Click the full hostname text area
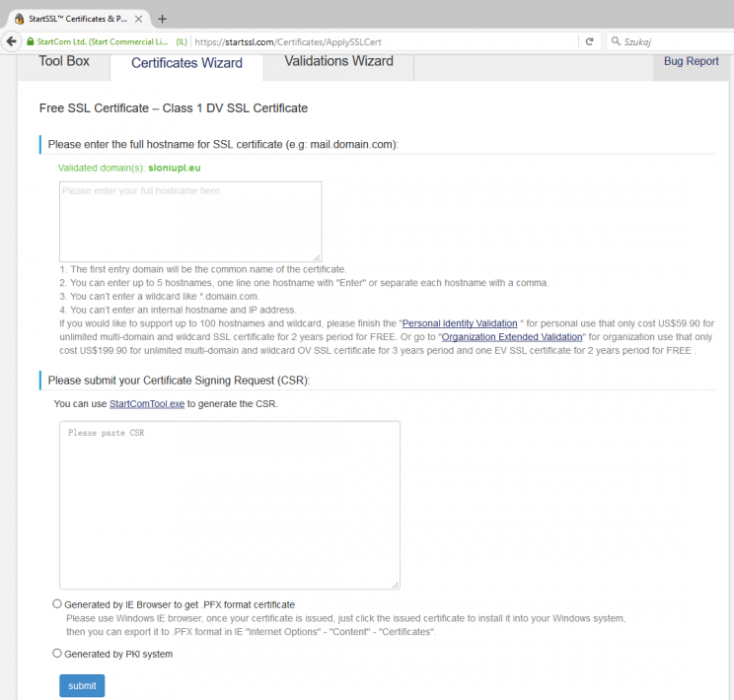 [190, 222]
